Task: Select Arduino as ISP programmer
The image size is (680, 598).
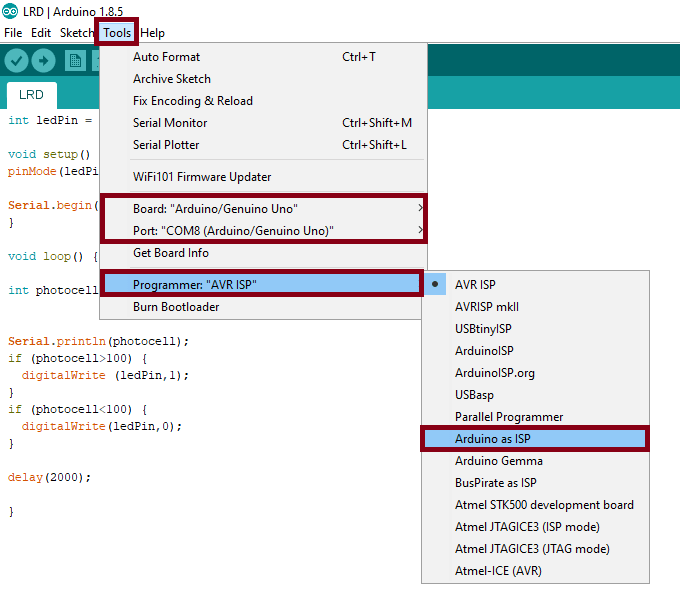Action: [x=535, y=439]
